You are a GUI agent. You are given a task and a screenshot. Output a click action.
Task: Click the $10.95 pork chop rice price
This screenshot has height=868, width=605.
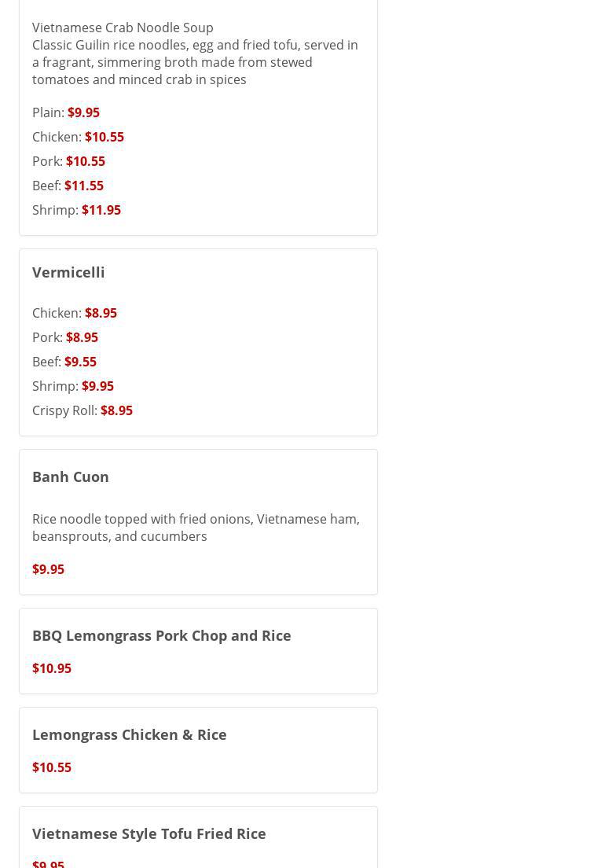(52, 668)
